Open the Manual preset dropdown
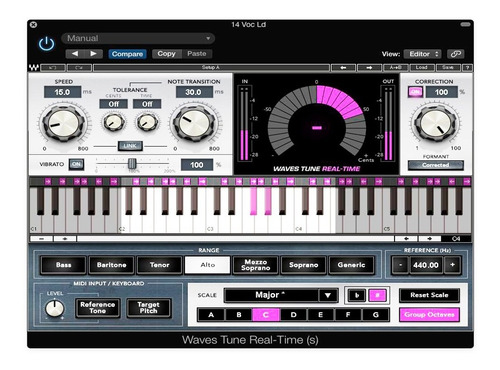This screenshot has width=500, height=370. pyautogui.click(x=138, y=38)
